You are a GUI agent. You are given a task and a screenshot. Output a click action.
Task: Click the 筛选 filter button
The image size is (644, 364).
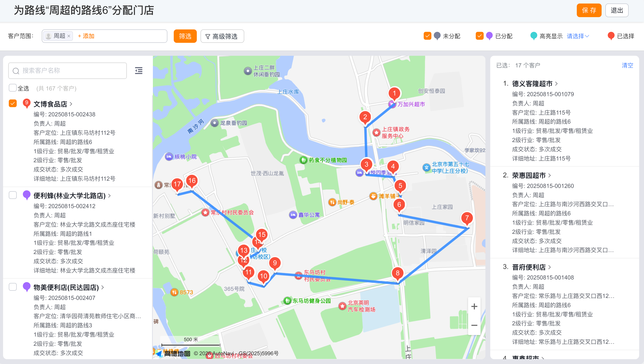(185, 36)
